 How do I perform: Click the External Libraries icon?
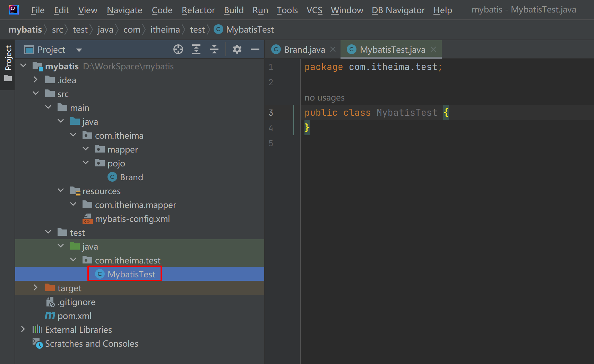click(x=37, y=329)
